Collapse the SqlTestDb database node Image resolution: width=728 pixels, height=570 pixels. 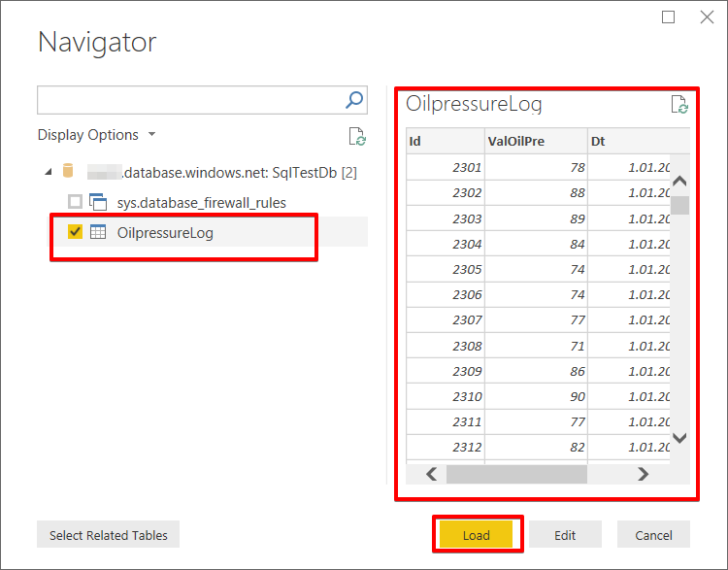click(49, 172)
